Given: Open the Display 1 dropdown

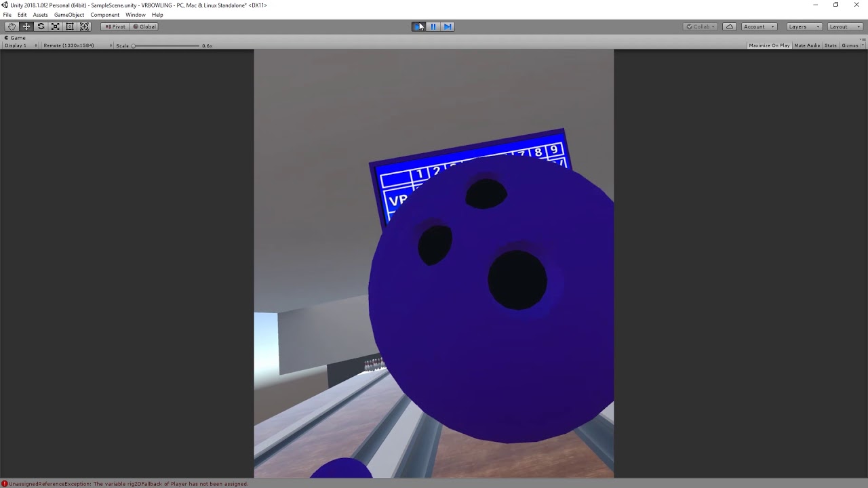Looking at the screenshot, I should point(21,45).
